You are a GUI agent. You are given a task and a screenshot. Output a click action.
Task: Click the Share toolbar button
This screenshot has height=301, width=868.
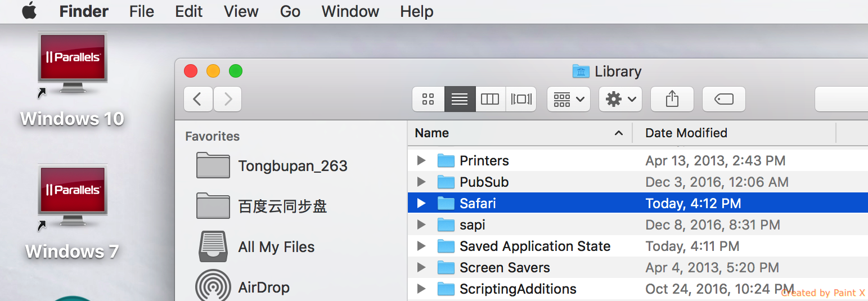point(672,99)
